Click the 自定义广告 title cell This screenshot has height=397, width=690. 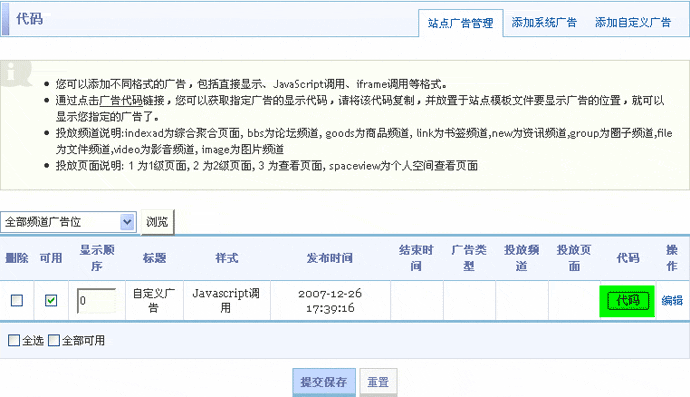[x=154, y=301]
